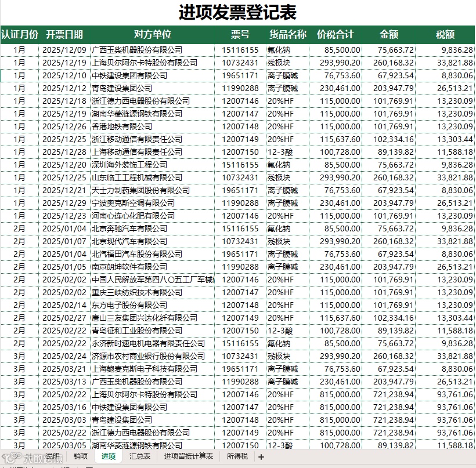
Task: Select the date cell 2025/12/26
Action: click(64, 126)
